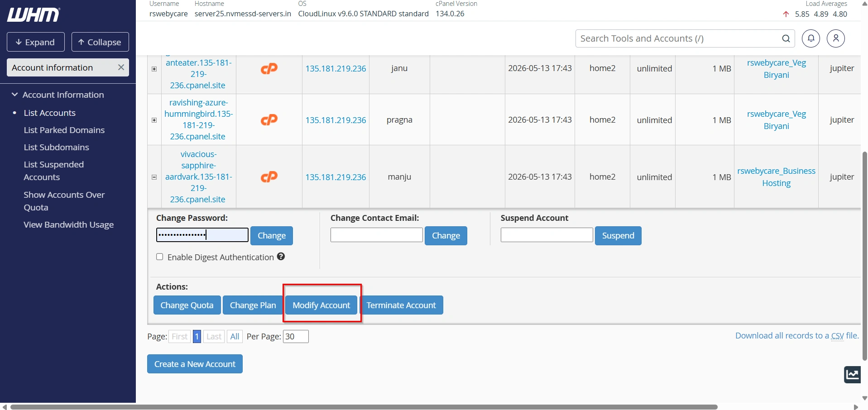
Task: Clear the Account information filter
Action: tap(121, 67)
